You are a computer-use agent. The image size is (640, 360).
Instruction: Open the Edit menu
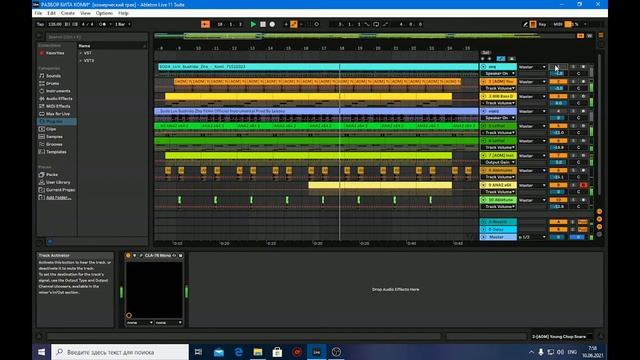pyautogui.click(x=51, y=13)
